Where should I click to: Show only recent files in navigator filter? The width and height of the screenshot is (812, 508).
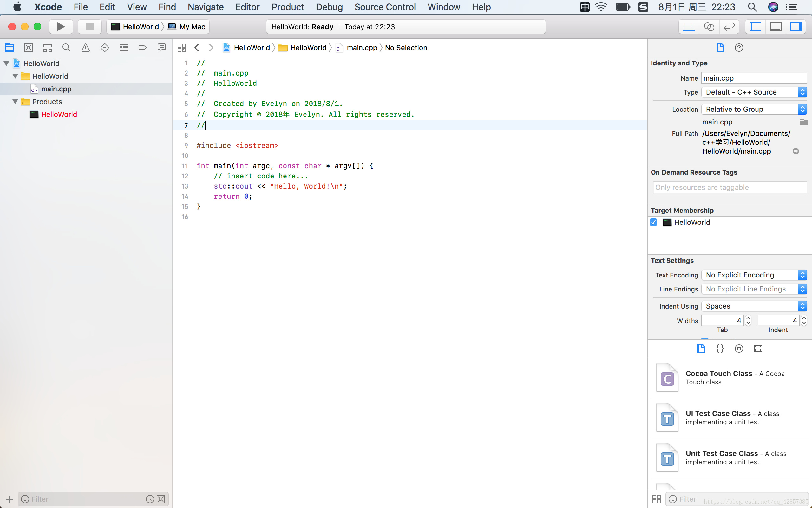pos(150,499)
